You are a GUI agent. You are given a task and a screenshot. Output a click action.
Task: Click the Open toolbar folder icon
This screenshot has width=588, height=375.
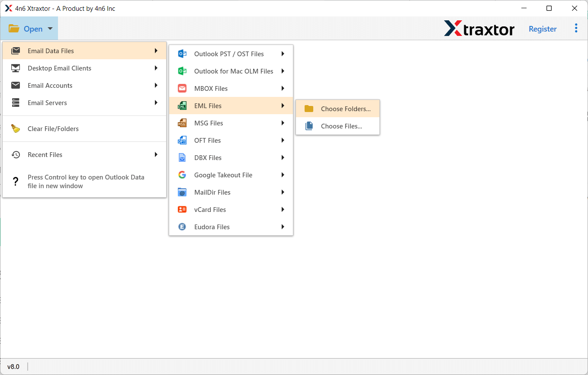(14, 29)
